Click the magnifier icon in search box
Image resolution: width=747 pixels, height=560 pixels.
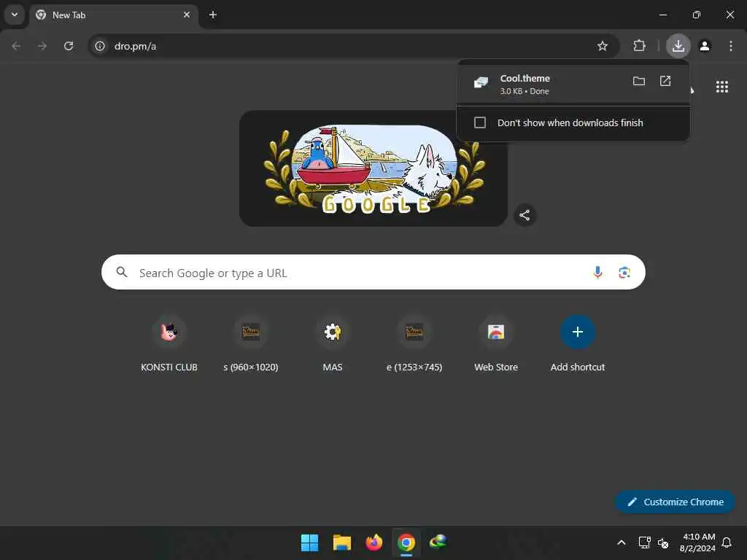tap(122, 273)
